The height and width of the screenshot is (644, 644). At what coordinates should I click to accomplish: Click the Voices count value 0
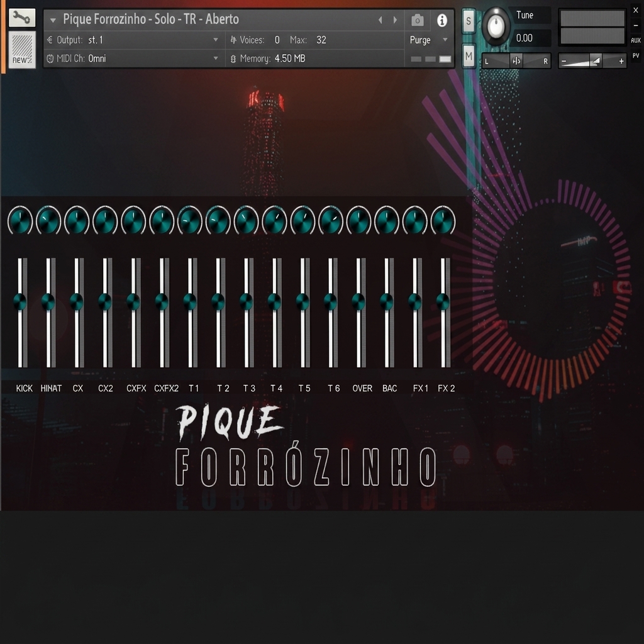[277, 40]
